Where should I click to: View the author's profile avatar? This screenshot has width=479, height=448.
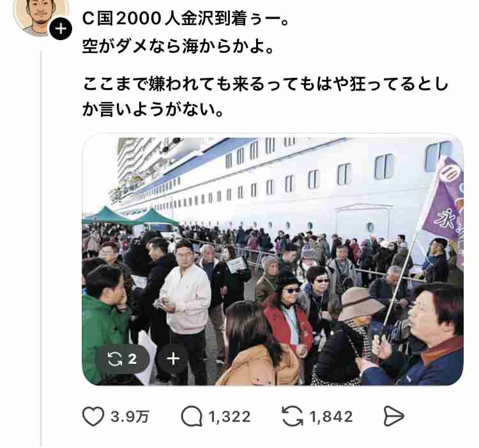41,17
